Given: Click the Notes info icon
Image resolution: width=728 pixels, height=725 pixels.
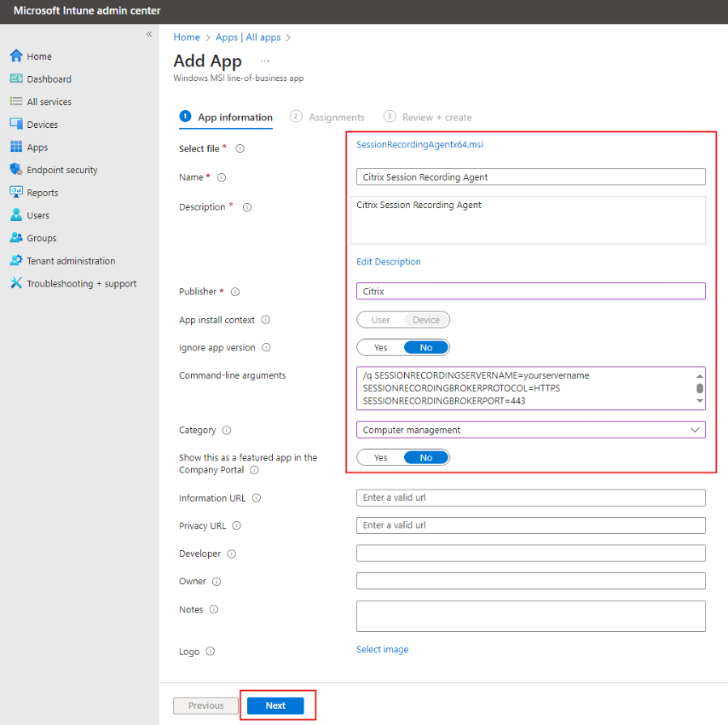Looking at the screenshot, I should pyautogui.click(x=214, y=609).
